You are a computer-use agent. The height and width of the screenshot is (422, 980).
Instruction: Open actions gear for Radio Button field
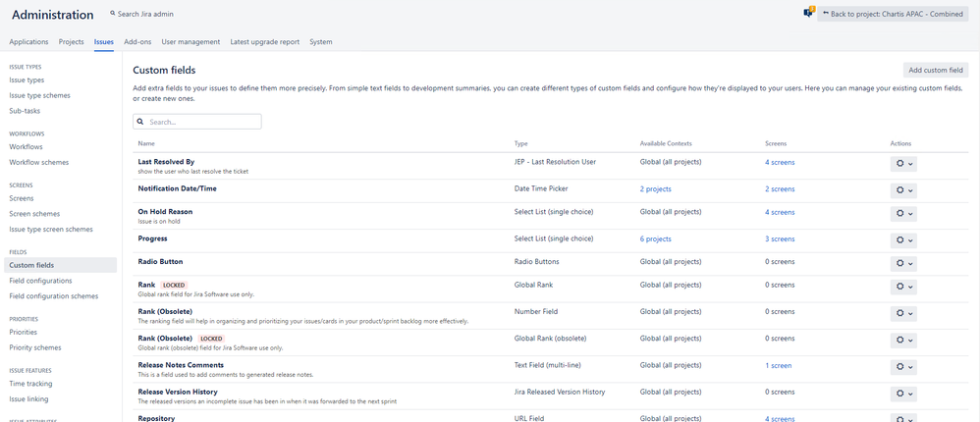pyautogui.click(x=903, y=263)
